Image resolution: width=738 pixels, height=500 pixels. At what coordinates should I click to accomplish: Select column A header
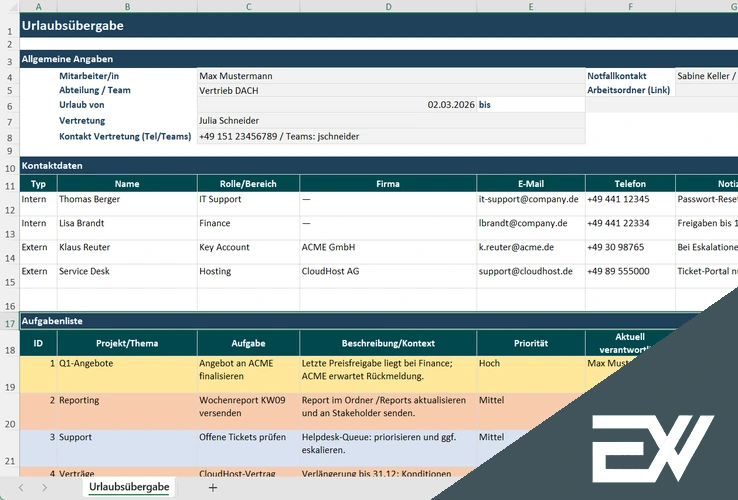coord(38,7)
